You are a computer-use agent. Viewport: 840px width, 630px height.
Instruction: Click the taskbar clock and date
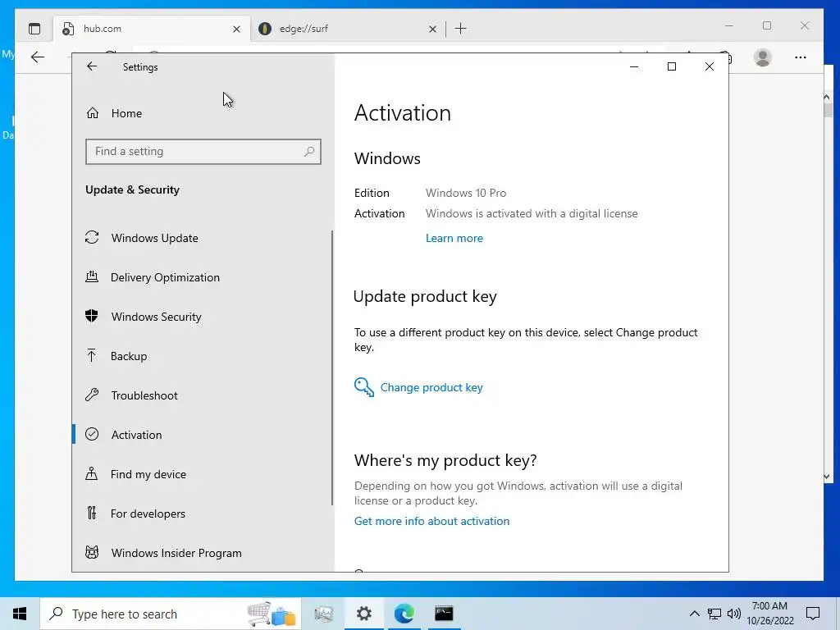click(769, 614)
